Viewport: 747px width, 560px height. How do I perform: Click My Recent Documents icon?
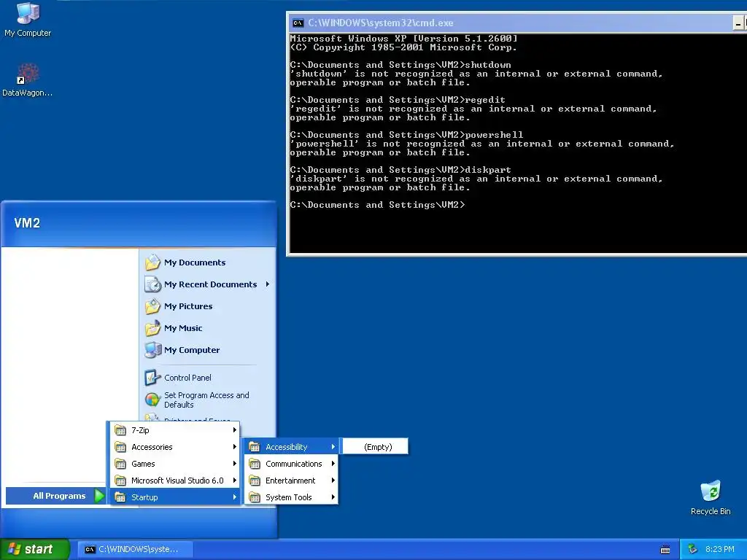click(x=152, y=284)
